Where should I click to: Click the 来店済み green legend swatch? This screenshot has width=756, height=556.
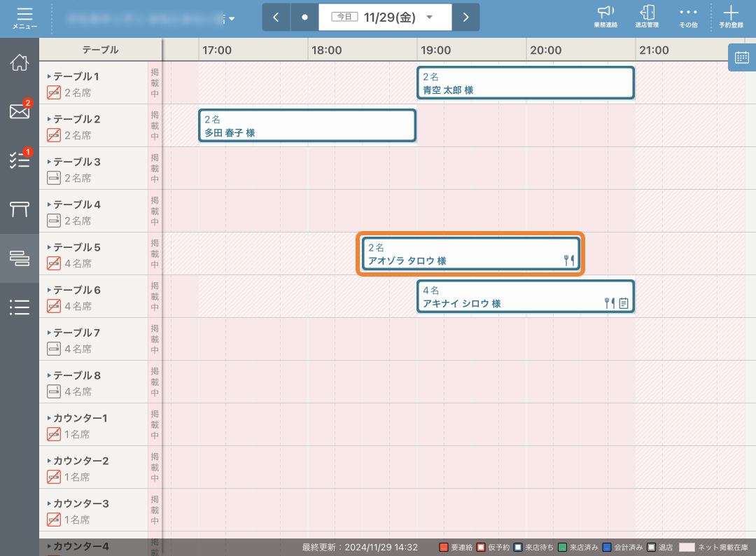(x=562, y=548)
